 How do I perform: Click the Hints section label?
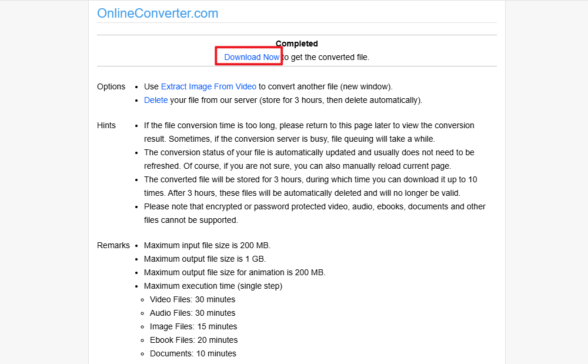pyautogui.click(x=106, y=125)
